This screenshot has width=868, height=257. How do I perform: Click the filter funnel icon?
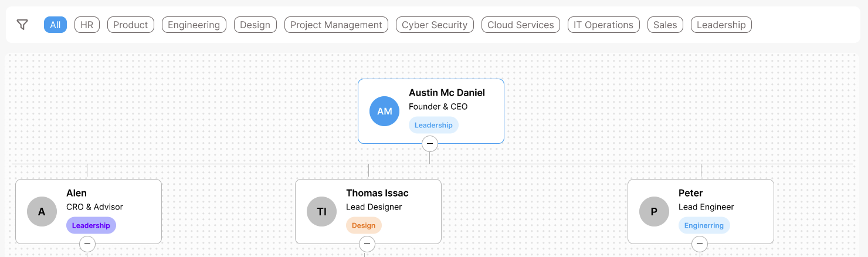(x=22, y=25)
